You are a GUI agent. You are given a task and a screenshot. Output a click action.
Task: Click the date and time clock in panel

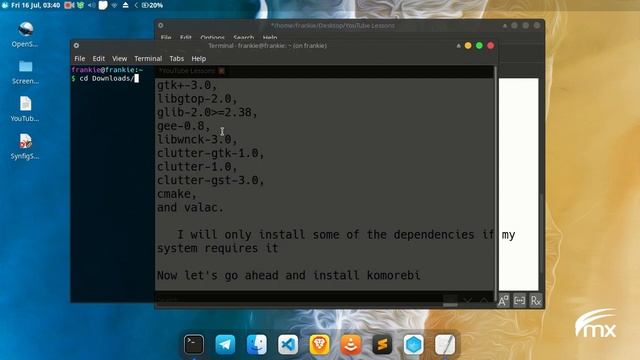coord(36,5)
